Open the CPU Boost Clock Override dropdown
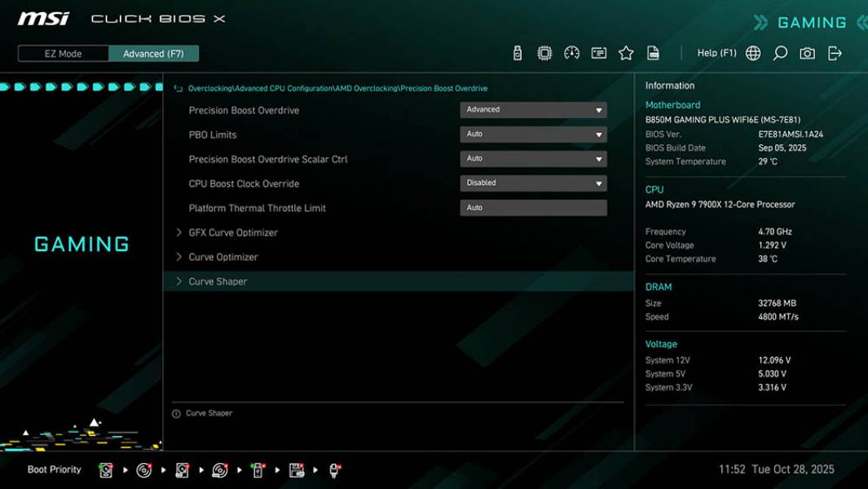Screen dimensions: 868x489 pos(533,183)
